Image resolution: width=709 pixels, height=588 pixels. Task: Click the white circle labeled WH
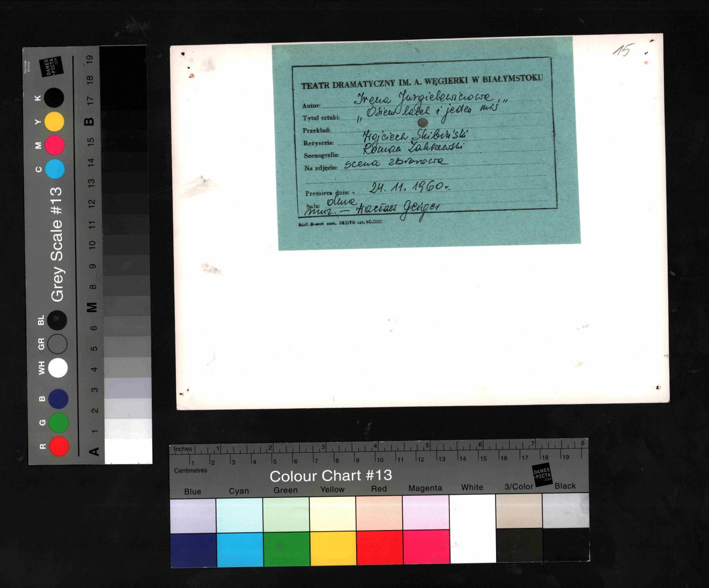click(58, 368)
